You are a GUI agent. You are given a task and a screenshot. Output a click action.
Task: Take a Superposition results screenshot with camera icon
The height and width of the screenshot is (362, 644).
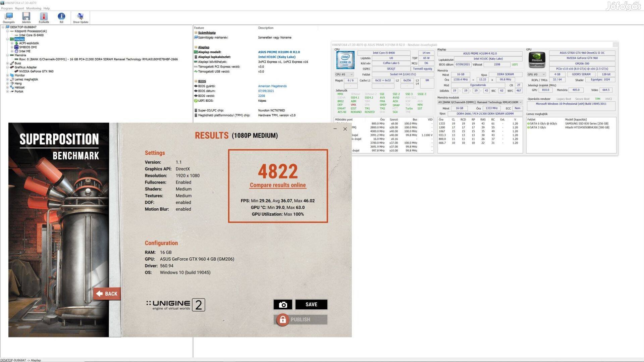tap(283, 304)
